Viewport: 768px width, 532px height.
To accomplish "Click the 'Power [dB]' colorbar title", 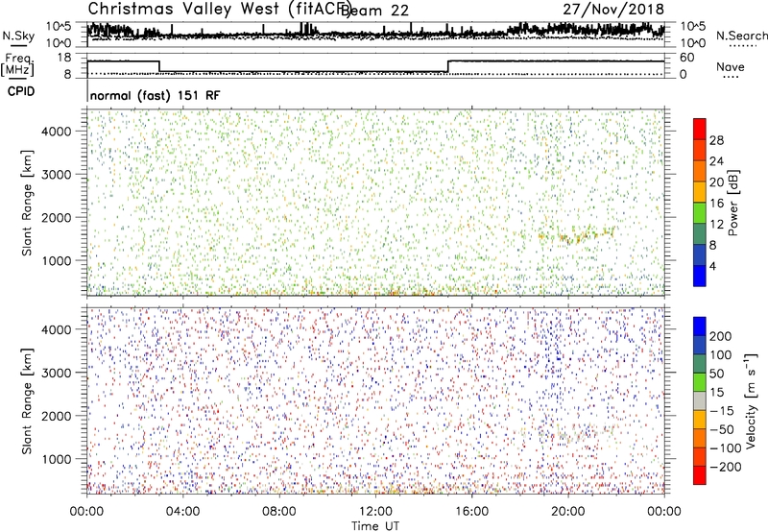I will (733, 203).
